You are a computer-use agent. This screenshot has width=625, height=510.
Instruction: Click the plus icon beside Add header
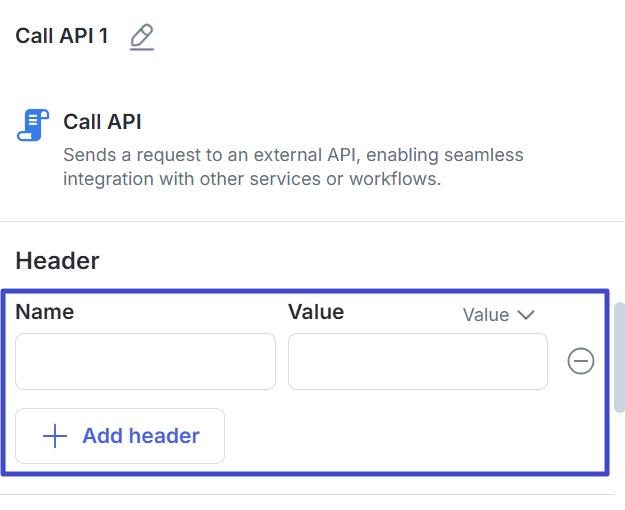(54, 436)
